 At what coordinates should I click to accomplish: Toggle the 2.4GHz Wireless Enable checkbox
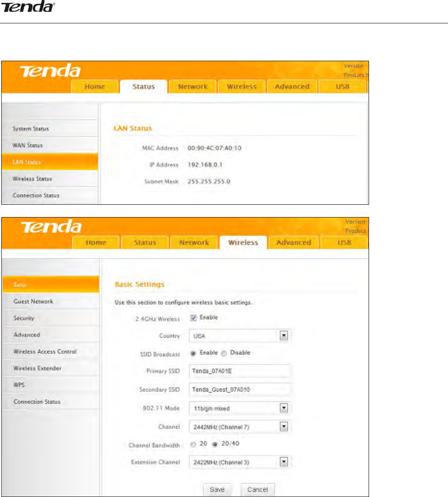tap(193, 318)
